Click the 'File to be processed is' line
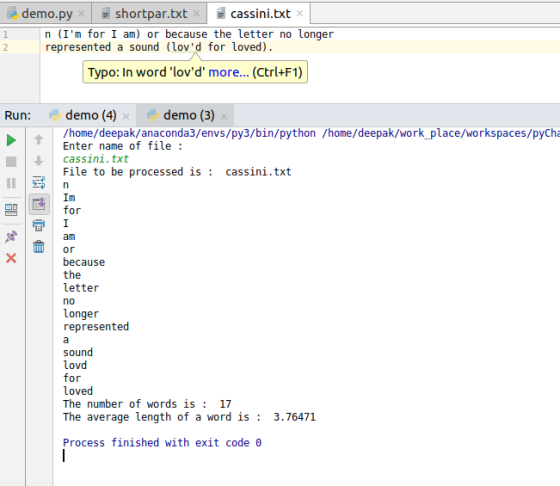Screen dimensions: 560x486 tap(177, 172)
